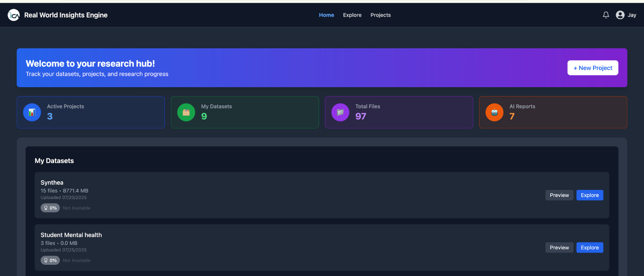Screen dimensions: 644x276
Task: Go to the Home tab
Action: pyautogui.click(x=326, y=15)
